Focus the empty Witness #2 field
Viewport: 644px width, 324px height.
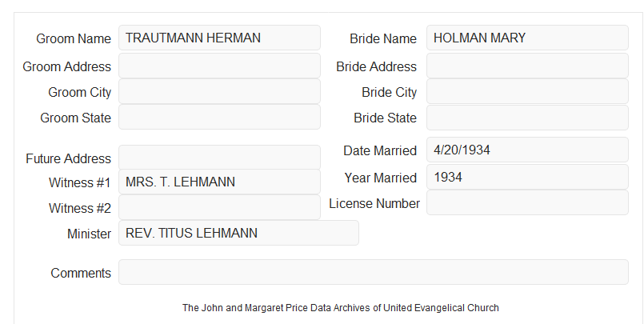(x=219, y=207)
